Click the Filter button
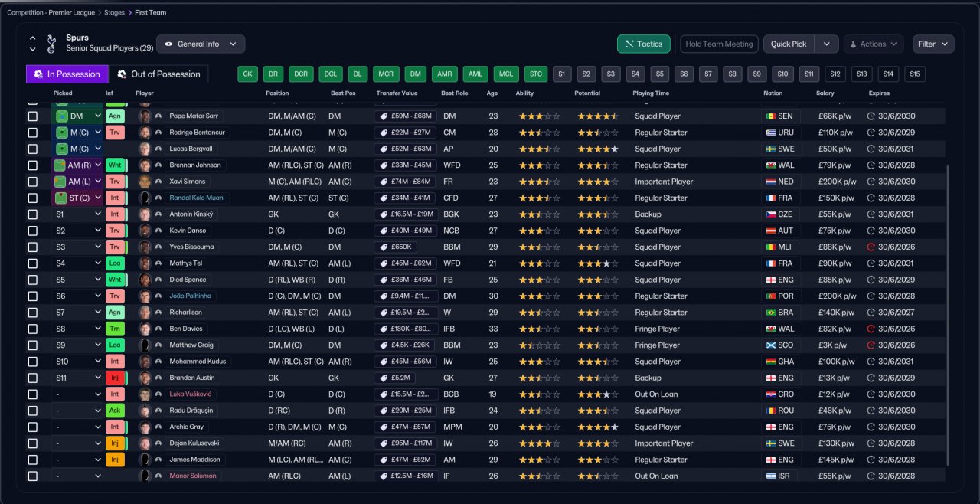Screen dimensions: 980x504 (x=933, y=44)
